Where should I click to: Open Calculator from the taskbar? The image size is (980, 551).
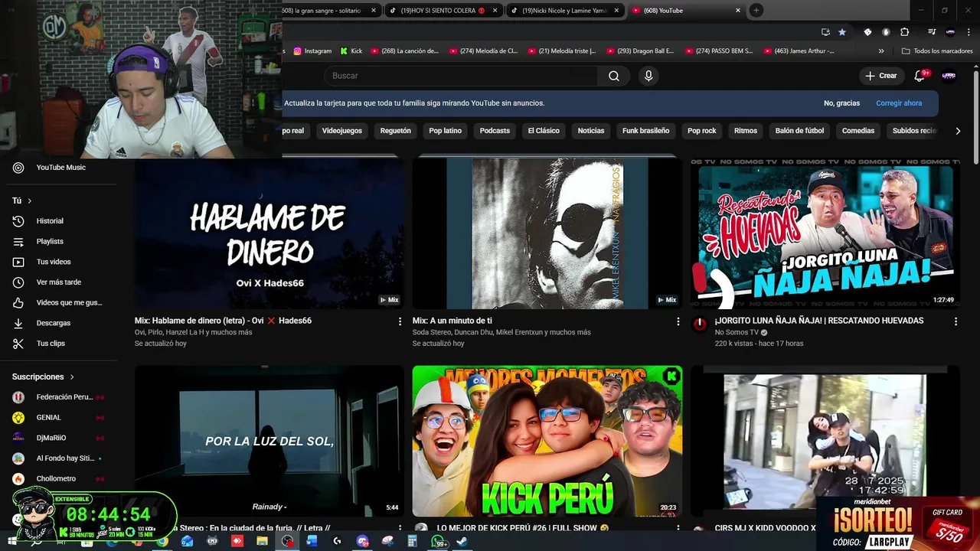(412, 541)
